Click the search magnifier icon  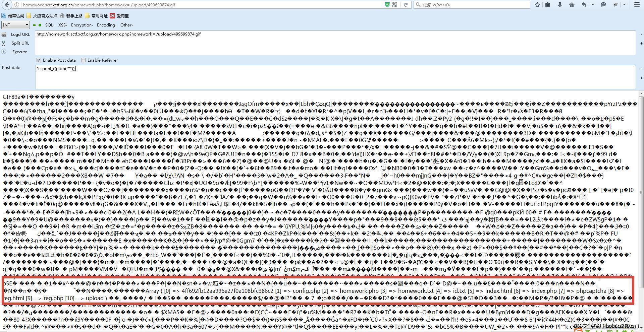(x=418, y=5)
